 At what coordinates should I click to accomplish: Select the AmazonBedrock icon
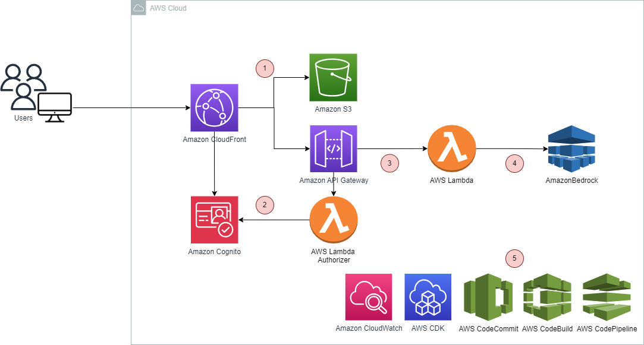tap(571, 148)
